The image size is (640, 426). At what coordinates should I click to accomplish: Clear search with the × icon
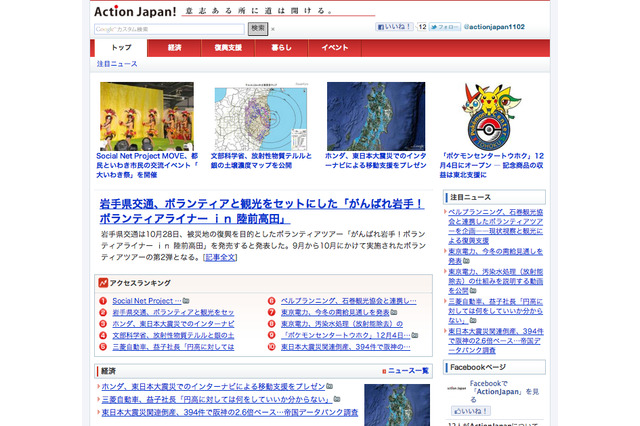click(273, 29)
